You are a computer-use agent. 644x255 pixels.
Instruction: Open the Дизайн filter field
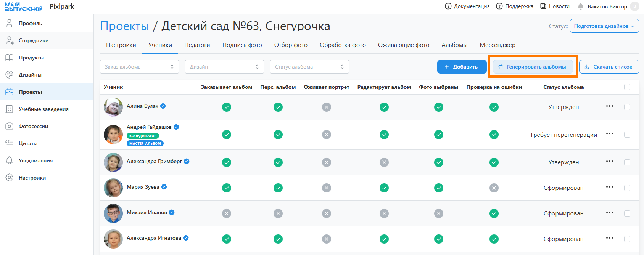(224, 67)
